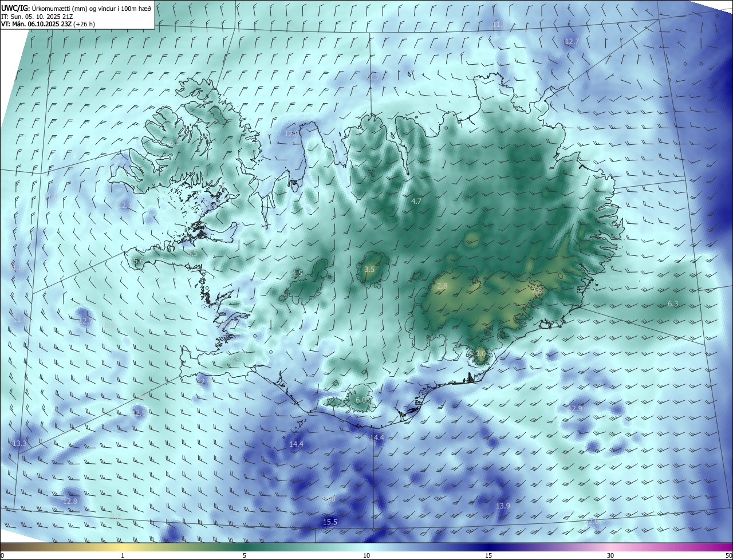Click the colorbar tick label 50
Image resolution: width=733 pixels, height=560 pixels.
point(728,555)
